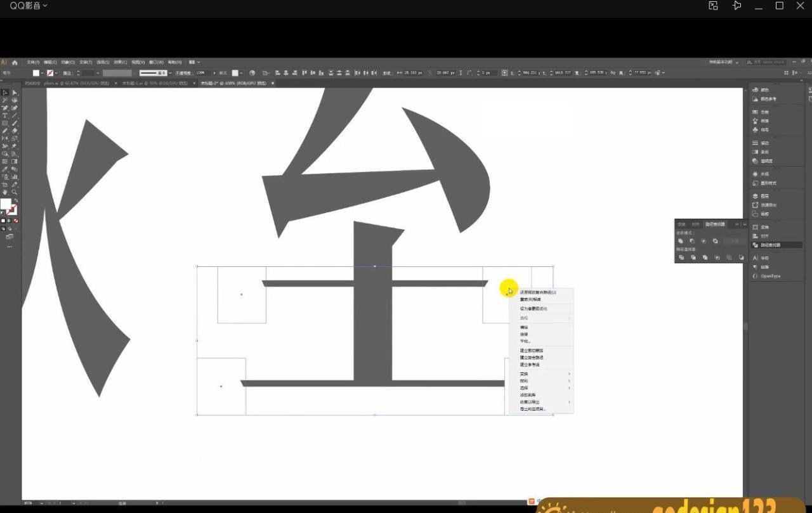Screen dimensions: 812x513
Task: Select the Zoom magnifier tool
Action: pos(14,192)
